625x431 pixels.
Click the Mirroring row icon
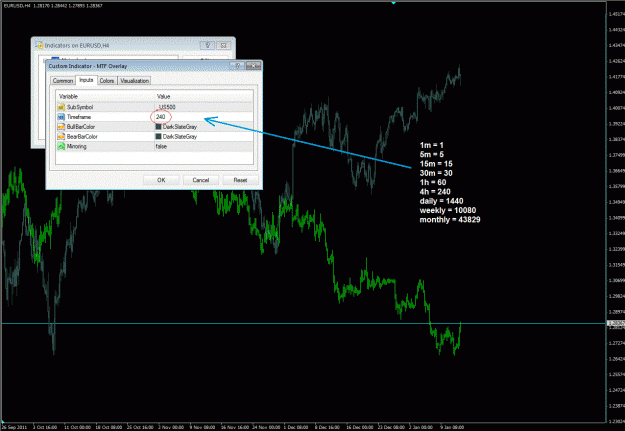click(61, 146)
